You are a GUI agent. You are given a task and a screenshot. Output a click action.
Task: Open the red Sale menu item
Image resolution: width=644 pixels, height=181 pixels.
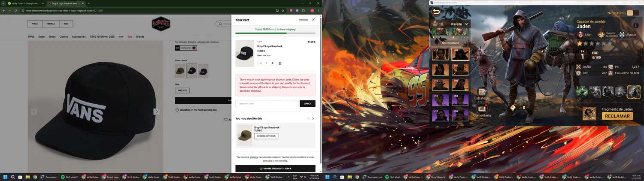pos(130,37)
